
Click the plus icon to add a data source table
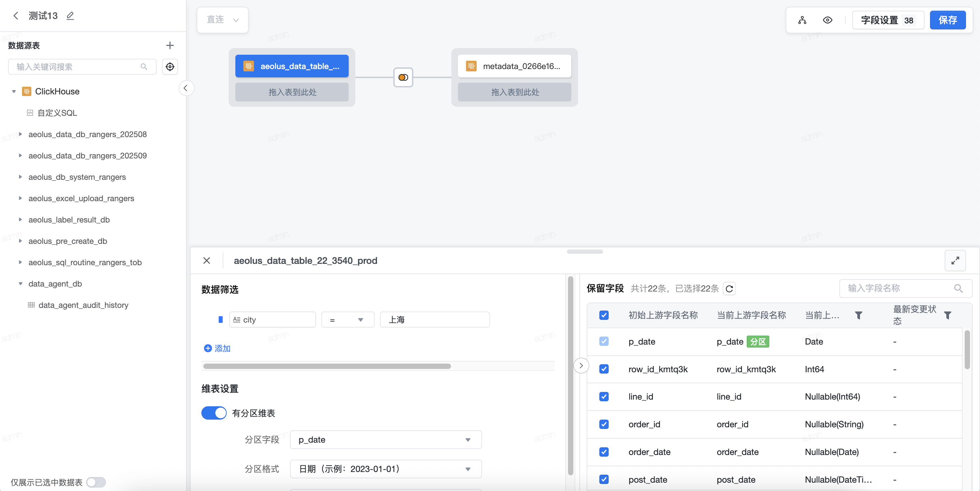pyautogui.click(x=170, y=45)
